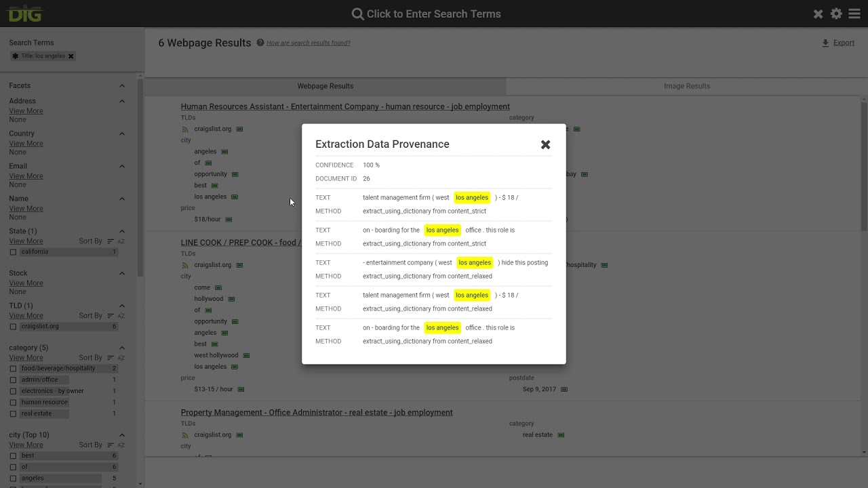The width and height of the screenshot is (868, 488).
Task: Enable the food/beverage/hospitality category filter
Action: click(x=13, y=369)
